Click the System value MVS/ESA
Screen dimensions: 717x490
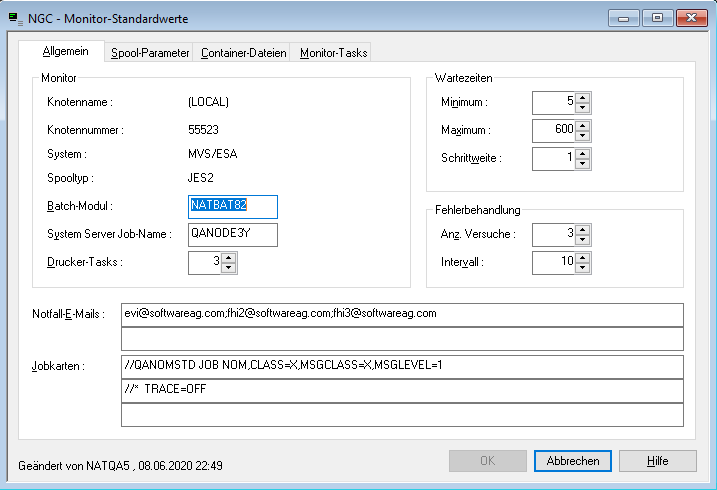(213, 154)
